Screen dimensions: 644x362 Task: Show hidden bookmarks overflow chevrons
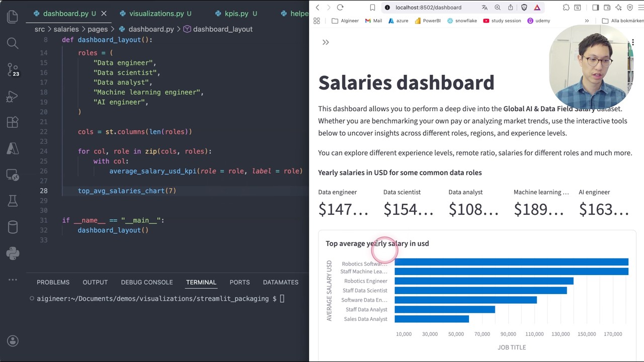click(x=587, y=21)
